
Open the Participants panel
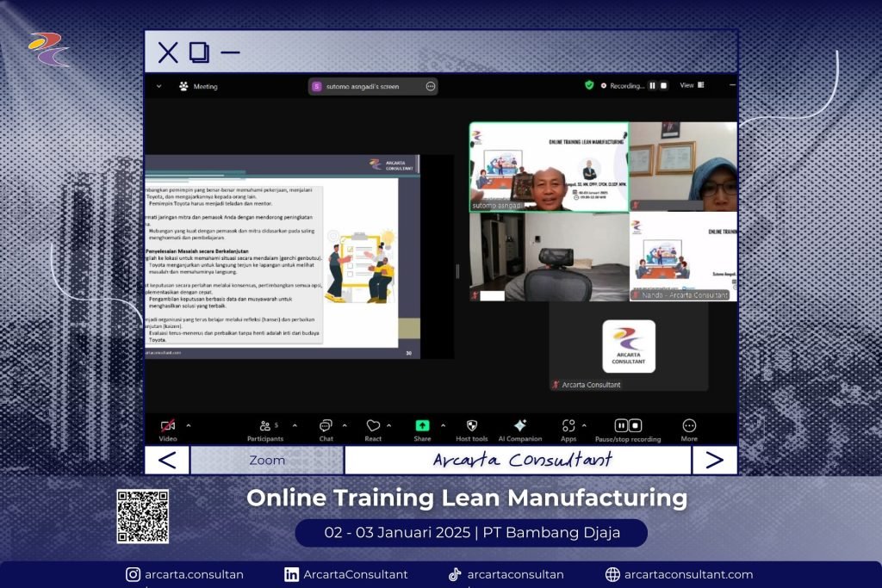(x=264, y=426)
